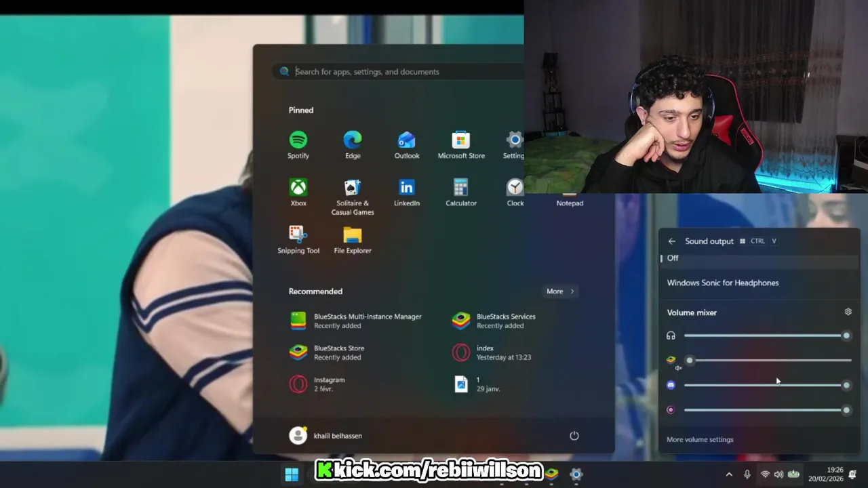The height and width of the screenshot is (488, 868).
Task: Adjust the headphones master volume slider
Action: (768, 335)
